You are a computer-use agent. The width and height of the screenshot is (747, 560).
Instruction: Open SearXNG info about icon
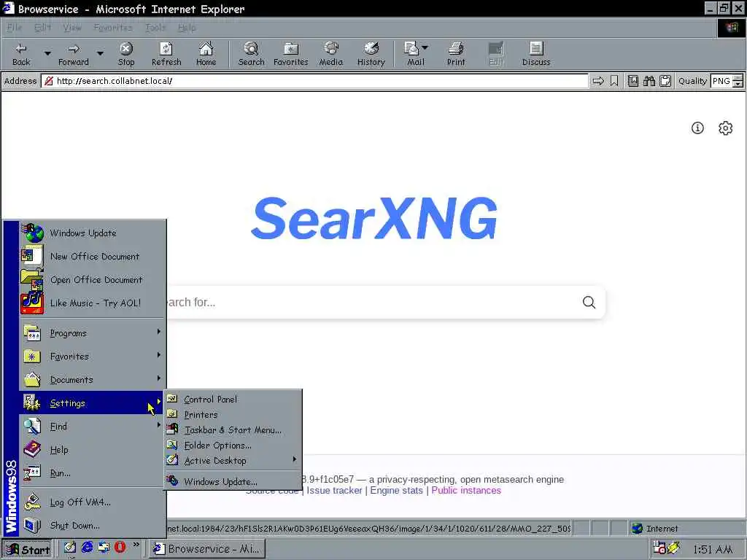point(697,128)
